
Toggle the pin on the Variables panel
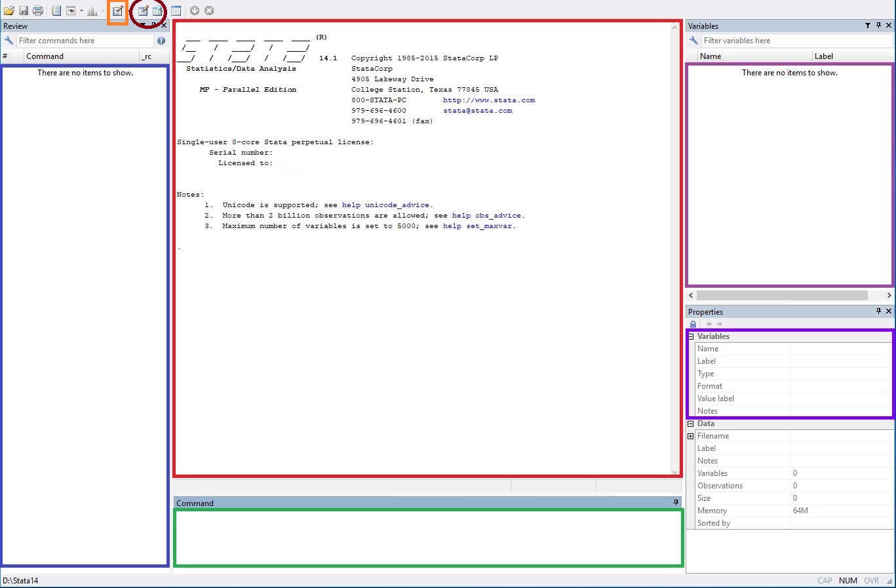878,26
